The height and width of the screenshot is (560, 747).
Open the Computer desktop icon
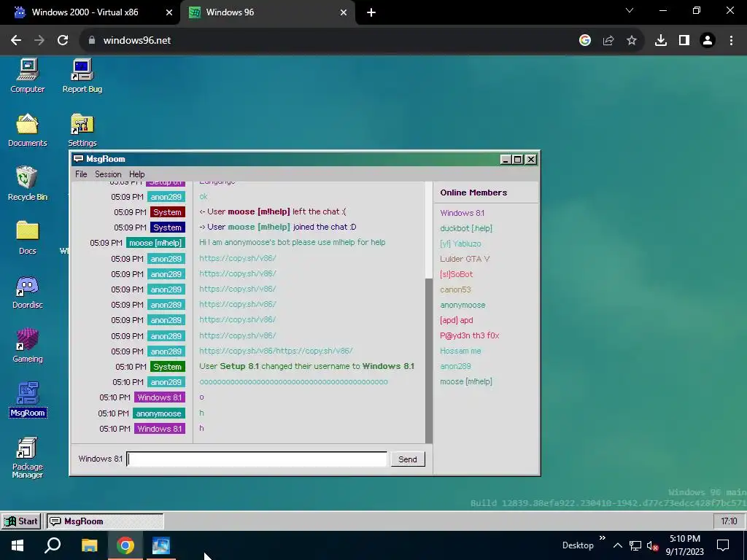tap(28, 76)
